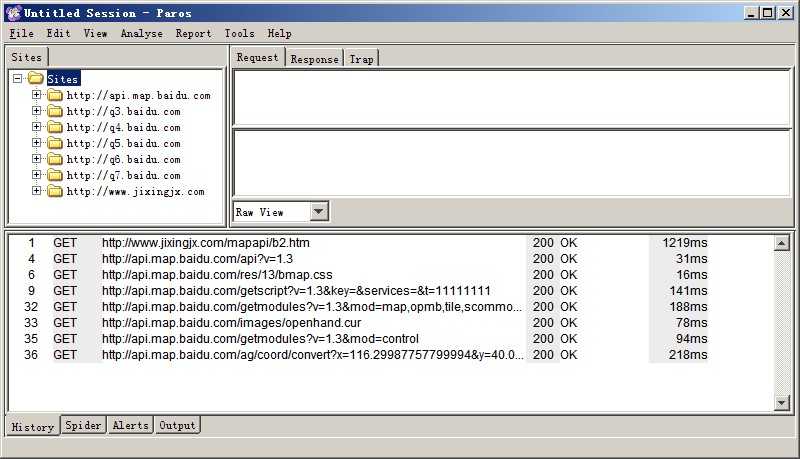Click the q5.baidu.com folder icon
The height and width of the screenshot is (459, 800).
[55, 143]
